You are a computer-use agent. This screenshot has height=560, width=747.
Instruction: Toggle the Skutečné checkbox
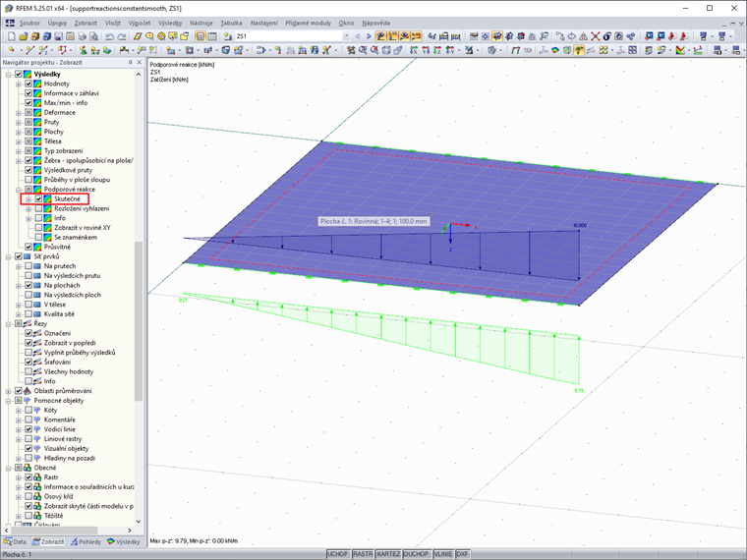pyautogui.click(x=38, y=199)
